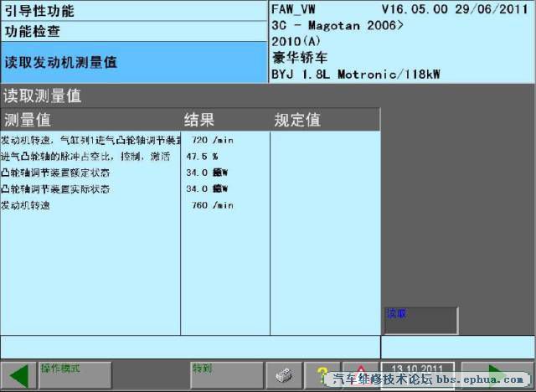Click the 读取 button on the right
Image resolution: width=536 pixels, height=392 pixels.
pos(421,321)
